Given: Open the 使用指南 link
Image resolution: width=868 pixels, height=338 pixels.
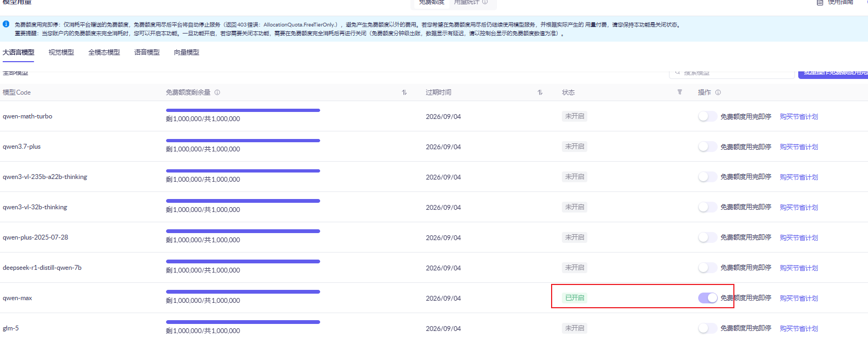Looking at the screenshot, I should pyautogui.click(x=840, y=3).
